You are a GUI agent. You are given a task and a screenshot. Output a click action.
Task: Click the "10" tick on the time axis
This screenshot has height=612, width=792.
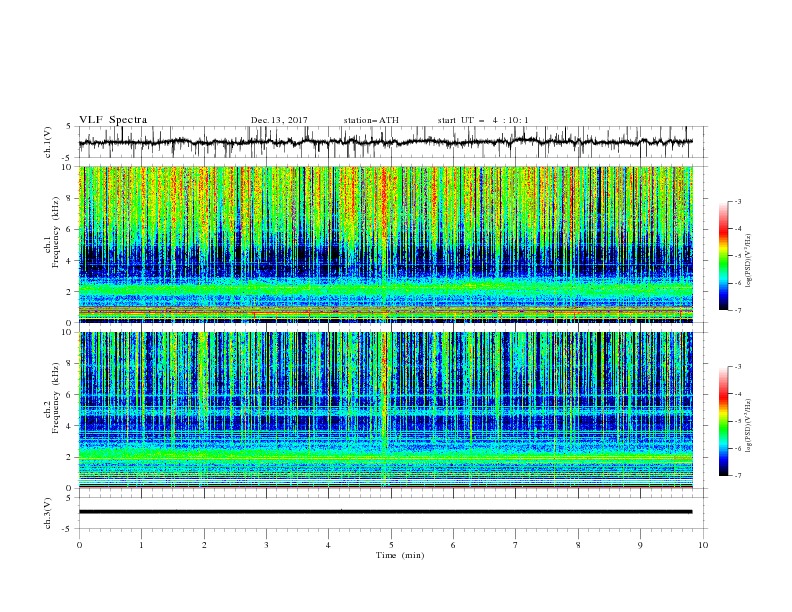[x=703, y=545]
